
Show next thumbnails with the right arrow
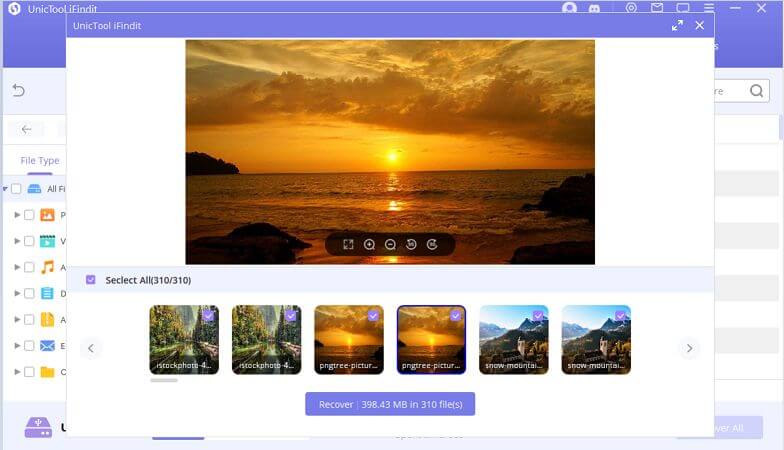(x=689, y=348)
